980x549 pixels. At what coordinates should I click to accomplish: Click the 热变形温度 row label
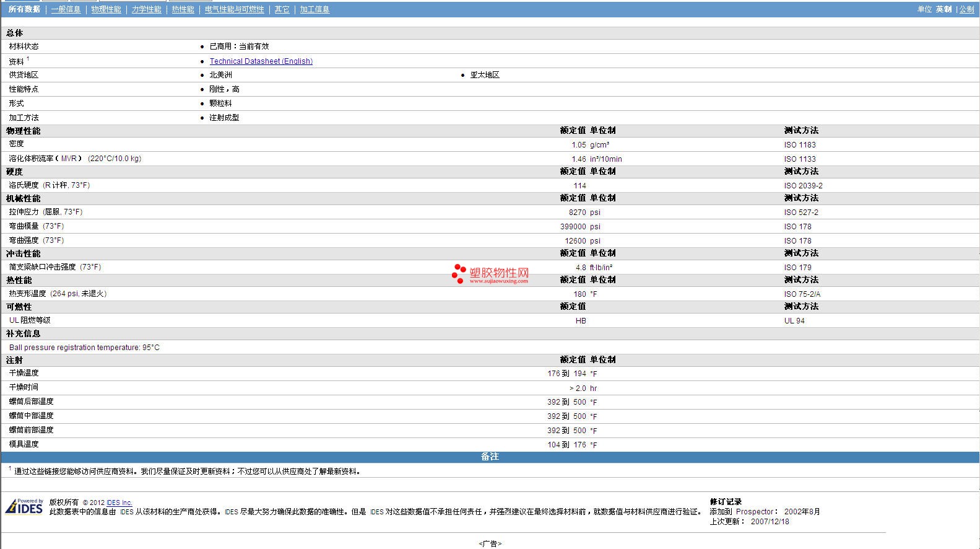tap(58, 294)
